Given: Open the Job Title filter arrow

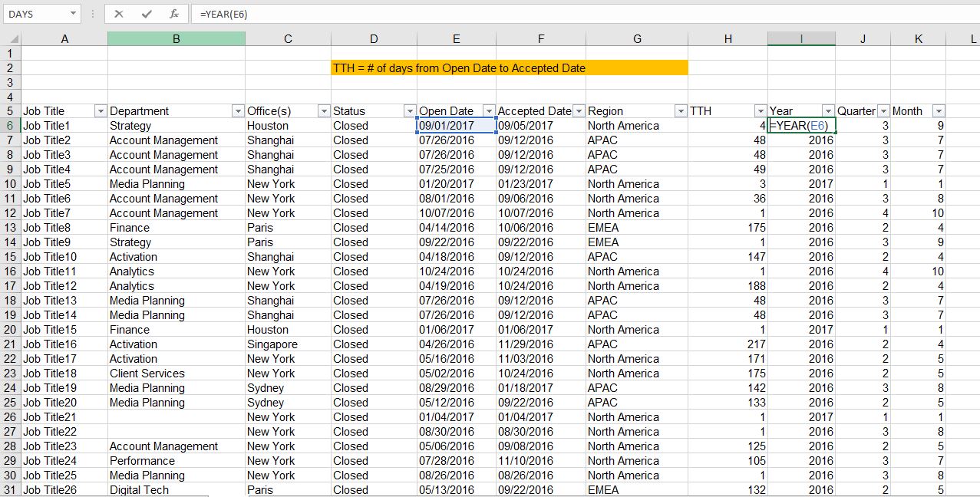Looking at the screenshot, I should click(x=100, y=111).
